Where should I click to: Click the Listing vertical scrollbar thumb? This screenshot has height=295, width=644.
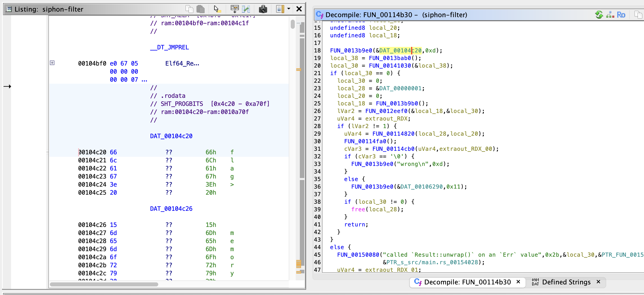point(293,24)
